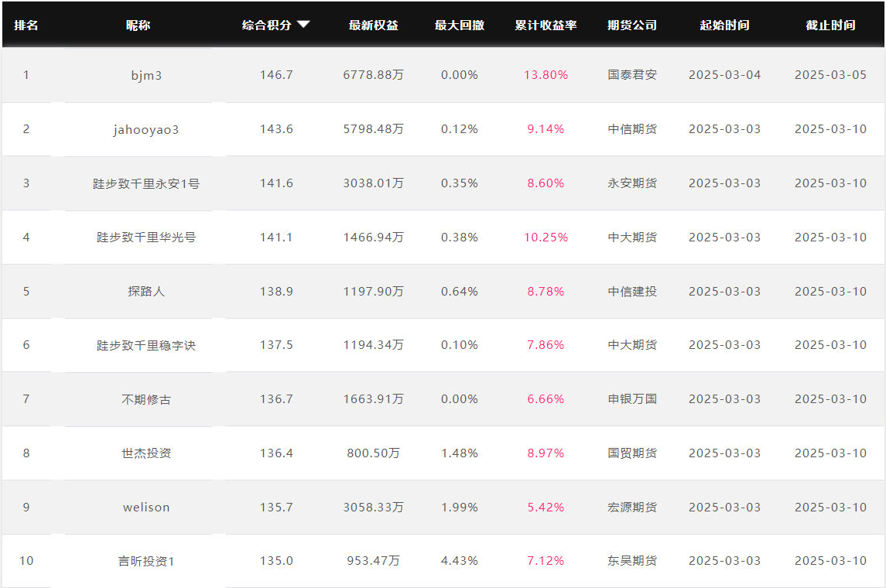
Task: Select nickname welison
Action: click(146, 508)
